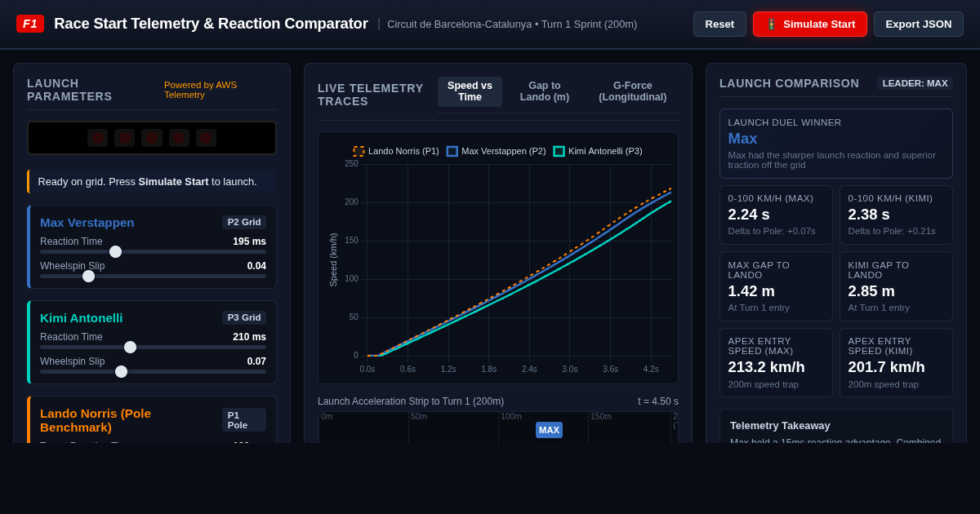The width and height of the screenshot is (980, 514).
Task: Click the Kimi Antonelli driver name
Action: tap(82, 317)
